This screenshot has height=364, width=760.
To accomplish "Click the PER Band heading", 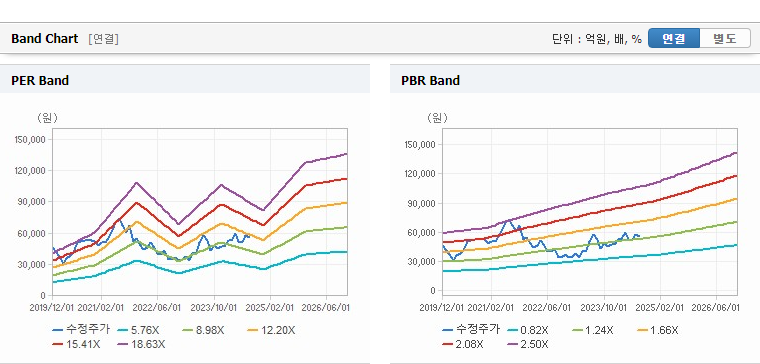I will [40, 80].
